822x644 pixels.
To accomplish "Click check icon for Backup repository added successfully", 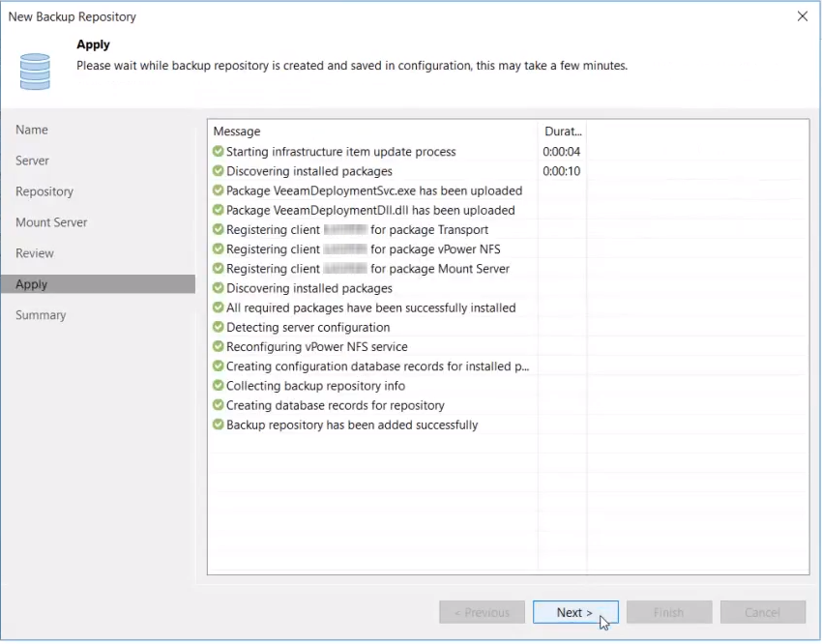I will tap(219, 424).
